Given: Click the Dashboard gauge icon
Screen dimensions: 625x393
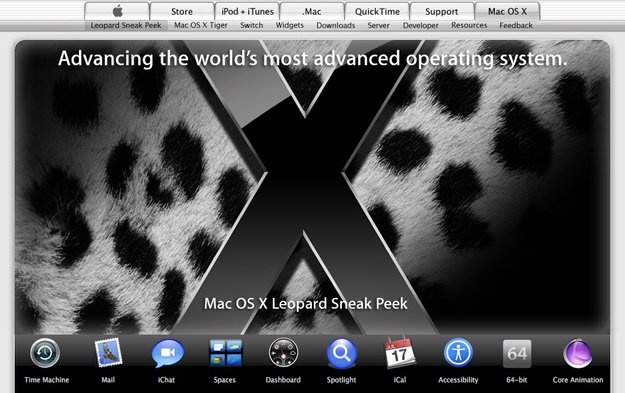Looking at the screenshot, I should tap(283, 353).
